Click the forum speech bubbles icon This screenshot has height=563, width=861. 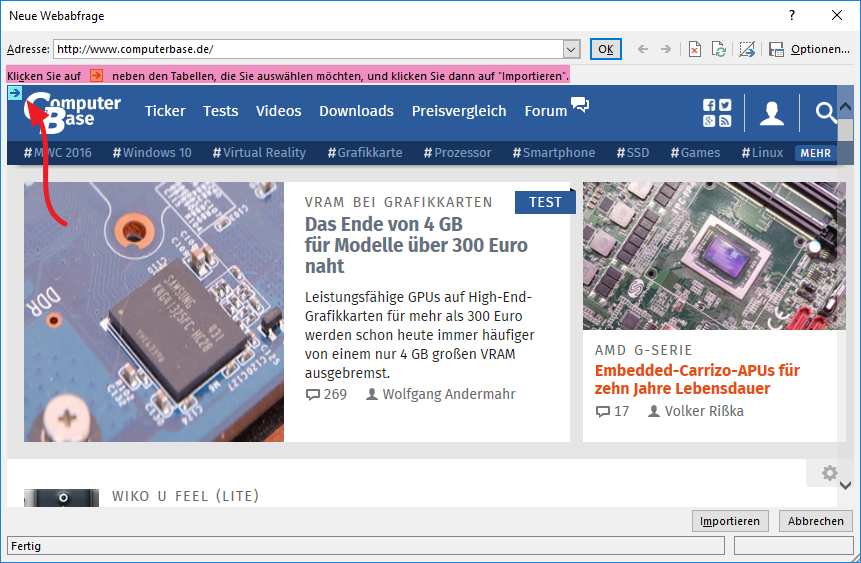click(580, 104)
